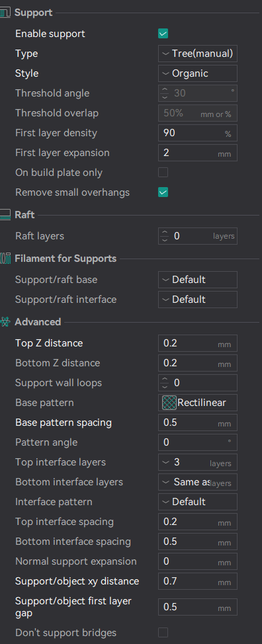Decrease Support wall loops with down arrow
The width and height of the screenshot is (262, 644).
click(165, 387)
